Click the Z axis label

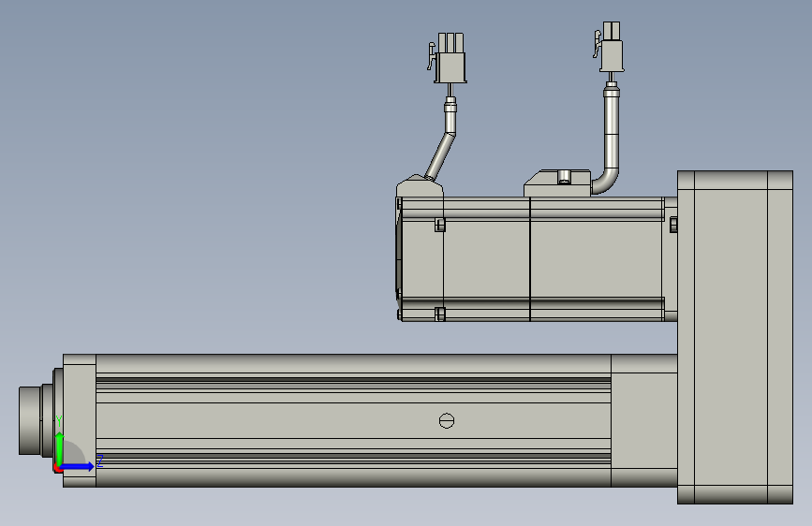[x=100, y=460]
